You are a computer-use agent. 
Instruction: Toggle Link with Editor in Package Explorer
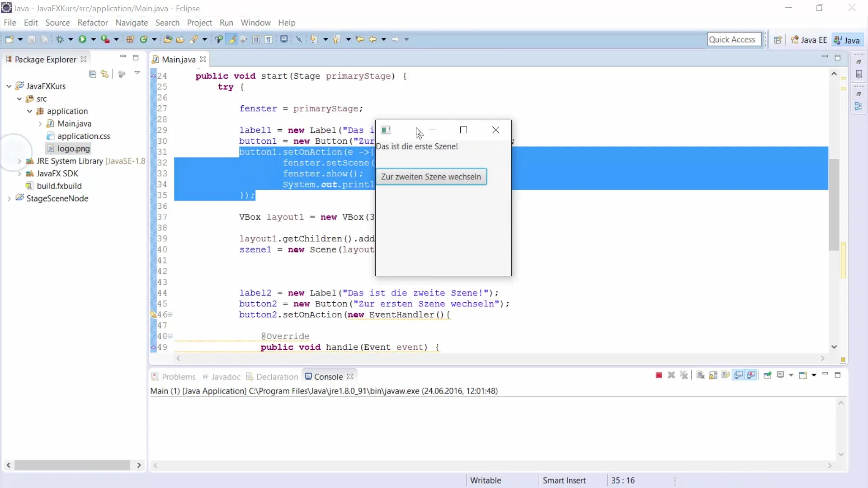105,74
